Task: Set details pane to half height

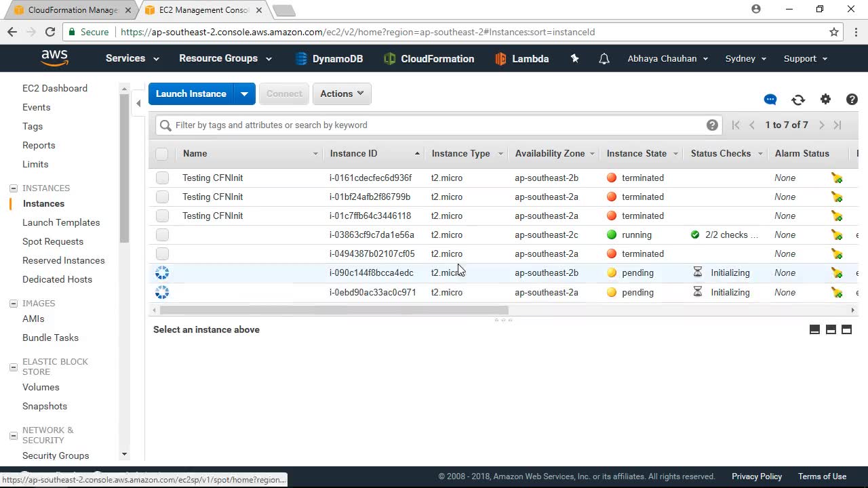Action: click(x=831, y=329)
